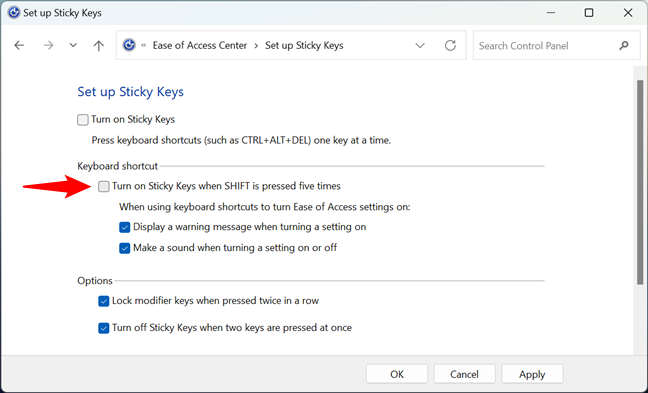The height and width of the screenshot is (393, 648).
Task: Click the Apply button
Action: click(x=532, y=374)
